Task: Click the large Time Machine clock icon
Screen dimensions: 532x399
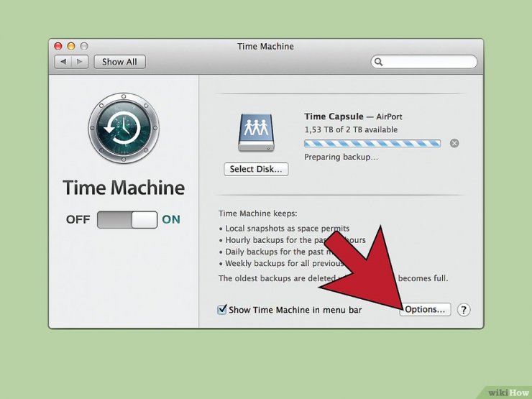Action: tap(124, 128)
